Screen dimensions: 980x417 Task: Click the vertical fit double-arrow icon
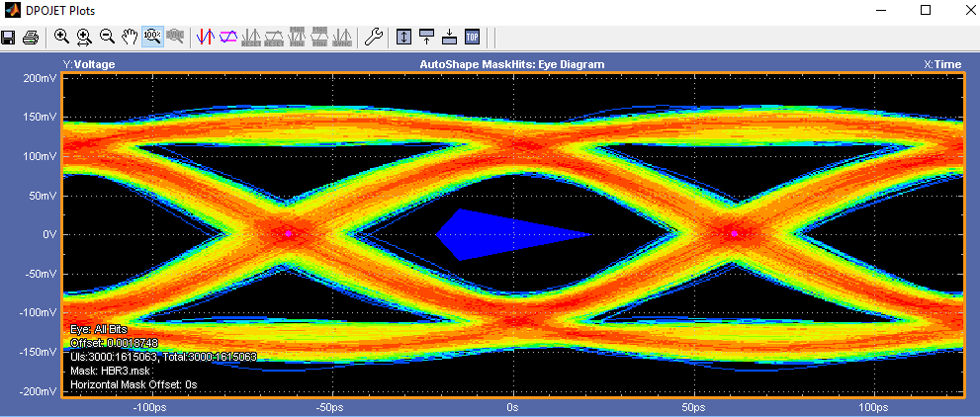point(403,38)
